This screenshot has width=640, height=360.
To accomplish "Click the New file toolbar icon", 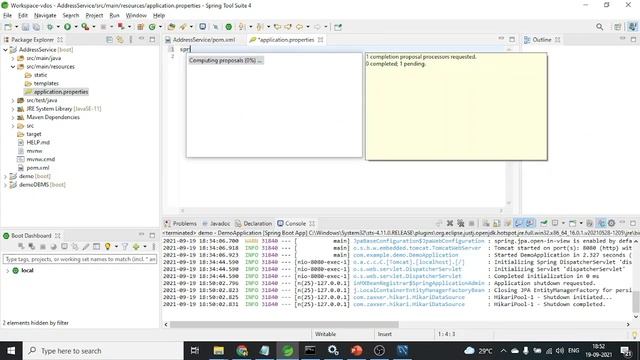I will click(8, 27).
